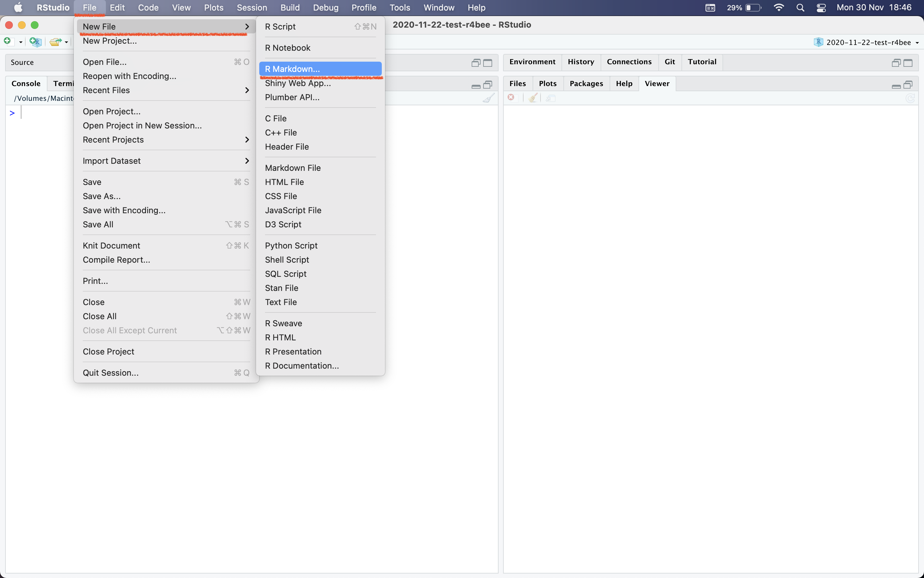
Task: Choose R Markdown... from submenu
Action: pos(320,69)
